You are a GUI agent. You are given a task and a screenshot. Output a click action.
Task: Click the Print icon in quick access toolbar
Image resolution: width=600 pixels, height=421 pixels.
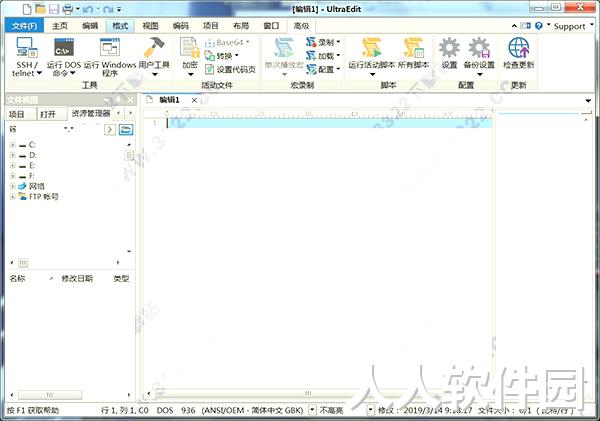pos(67,9)
